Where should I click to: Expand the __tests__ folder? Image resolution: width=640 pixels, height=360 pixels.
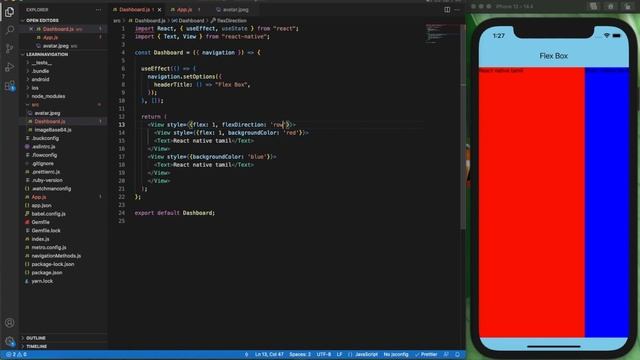(x=42, y=63)
